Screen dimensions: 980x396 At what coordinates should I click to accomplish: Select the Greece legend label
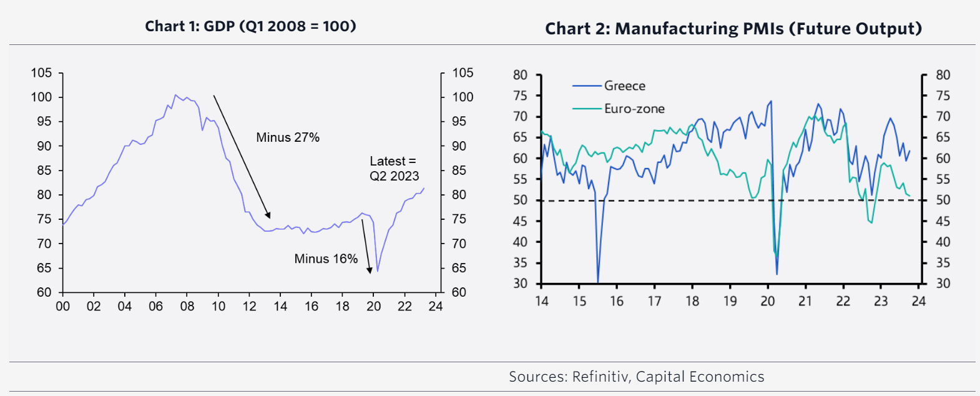(624, 86)
